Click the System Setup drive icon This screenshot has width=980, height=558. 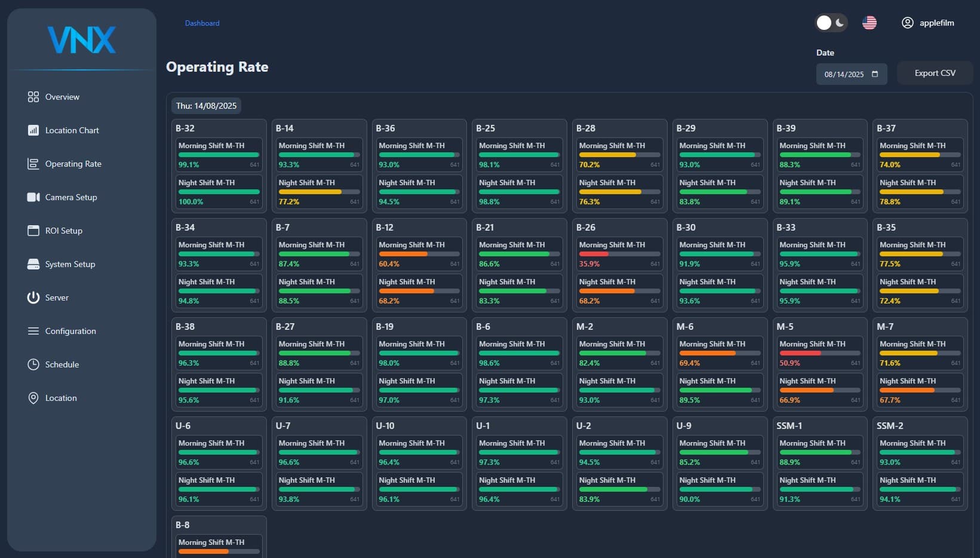tap(33, 264)
